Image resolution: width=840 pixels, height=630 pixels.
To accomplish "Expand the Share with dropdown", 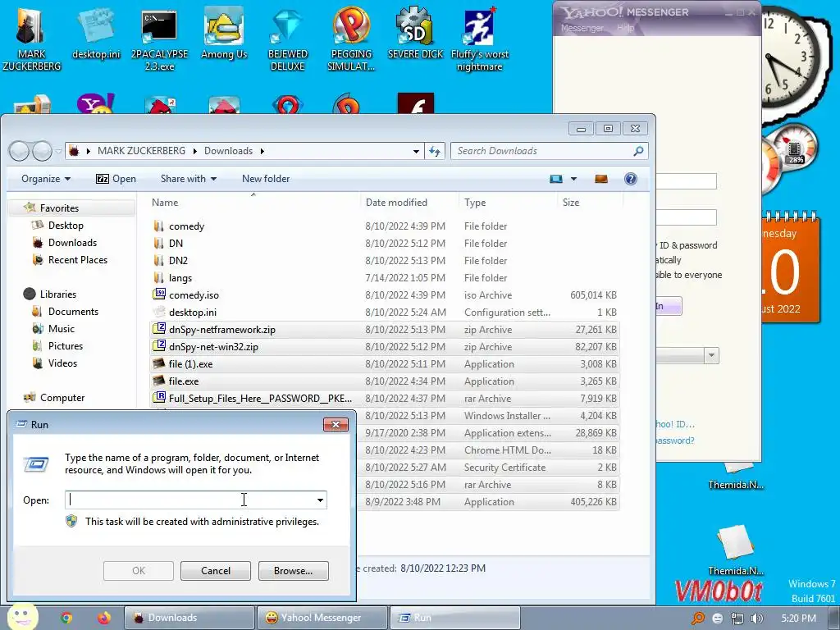I will click(214, 179).
